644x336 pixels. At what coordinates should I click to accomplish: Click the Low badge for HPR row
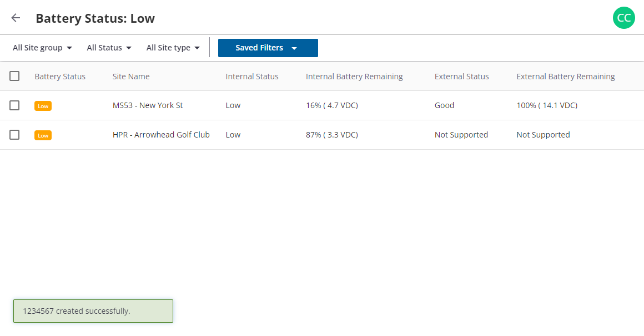[x=43, y=135]
